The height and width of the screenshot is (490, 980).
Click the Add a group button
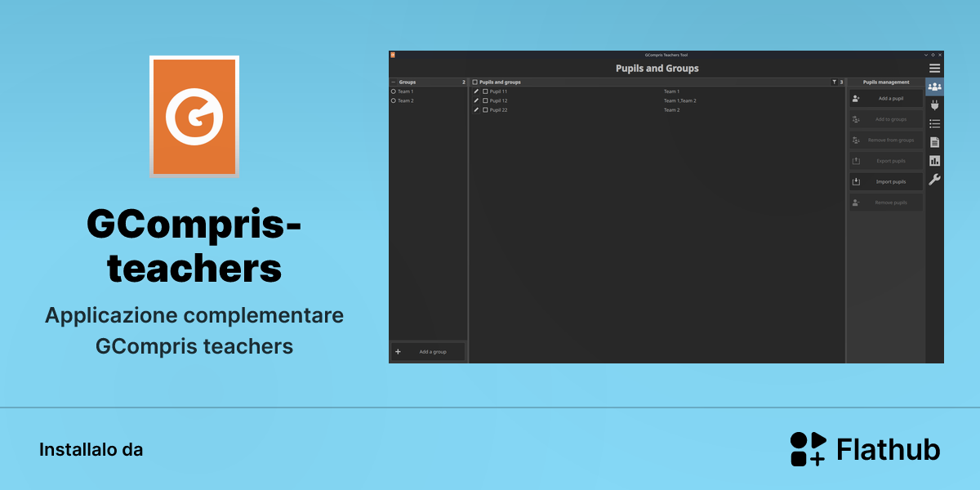(428, 351)
